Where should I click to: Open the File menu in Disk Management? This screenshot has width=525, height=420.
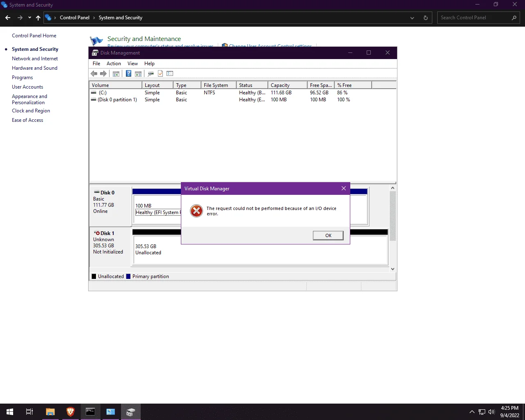click(x=96, y=64)
